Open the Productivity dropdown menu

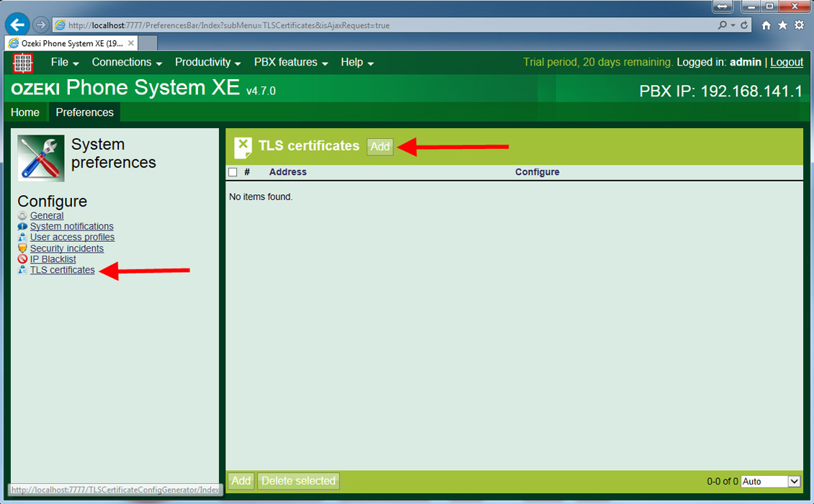click(207, 63)
